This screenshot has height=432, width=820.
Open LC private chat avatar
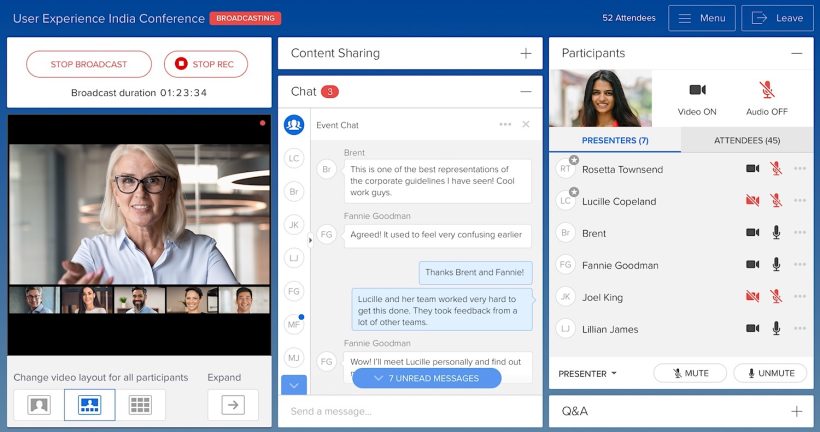pyautogui.click(x=294, y=158)
